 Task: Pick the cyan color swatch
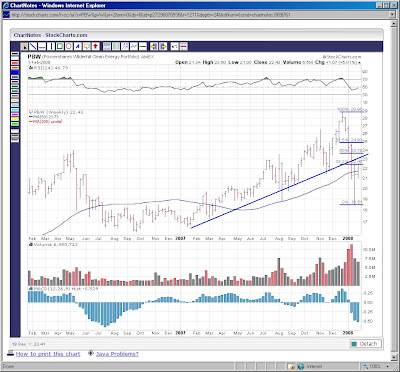pyautogui.click(x=15, y=110)
